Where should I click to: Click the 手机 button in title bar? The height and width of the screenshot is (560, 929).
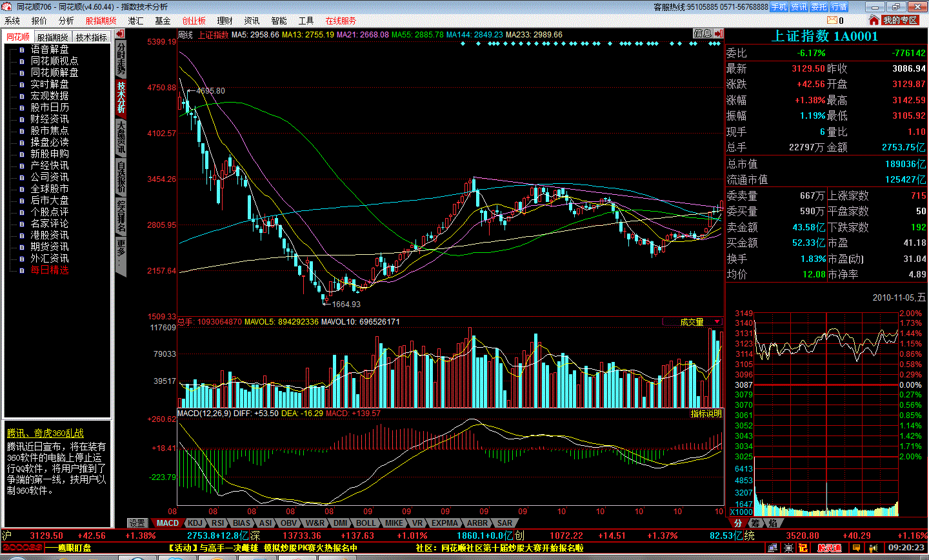click(779, 7)
